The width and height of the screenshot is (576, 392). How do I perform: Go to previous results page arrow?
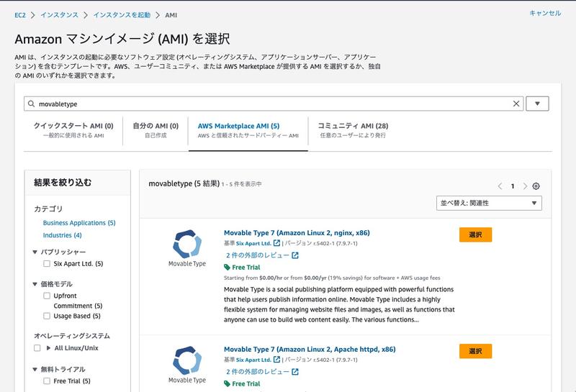(x=500, y=186)
